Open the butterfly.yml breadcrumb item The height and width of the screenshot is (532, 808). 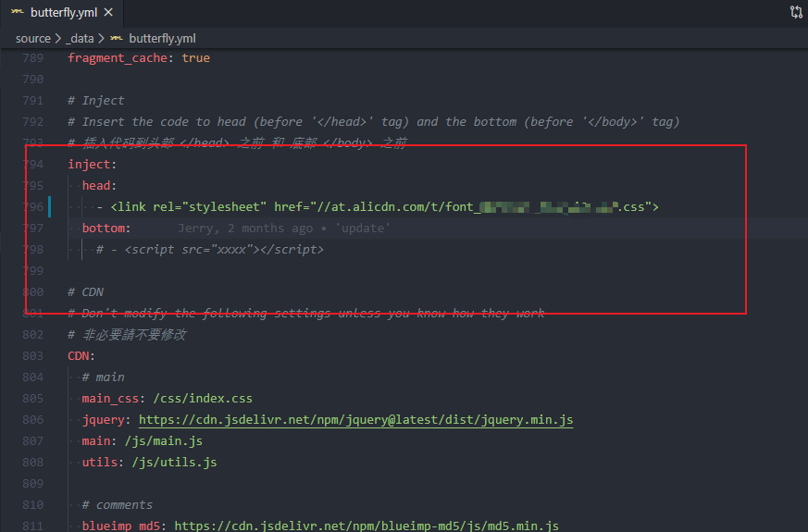coord(162,39)
